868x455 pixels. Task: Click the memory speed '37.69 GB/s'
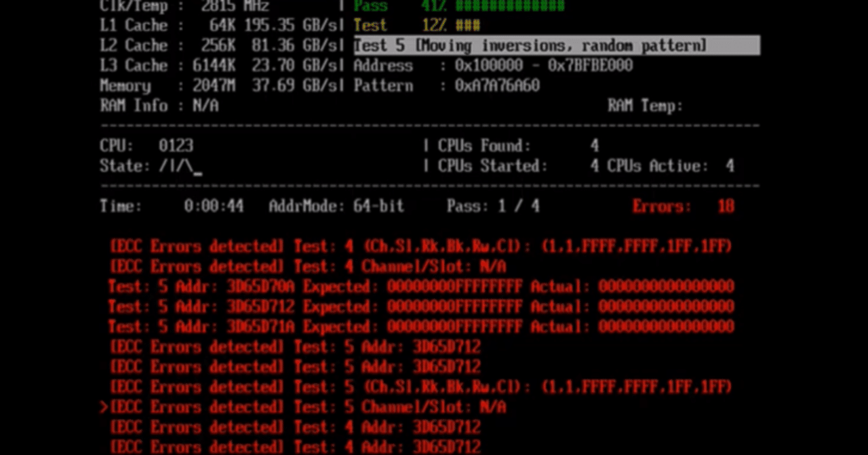[296, 86]
